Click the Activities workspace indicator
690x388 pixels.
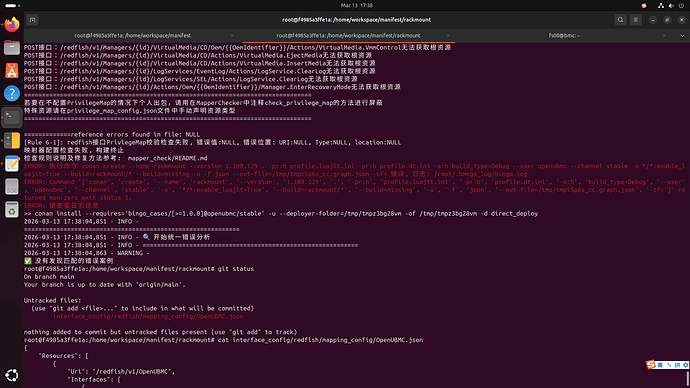coord(12,6)
